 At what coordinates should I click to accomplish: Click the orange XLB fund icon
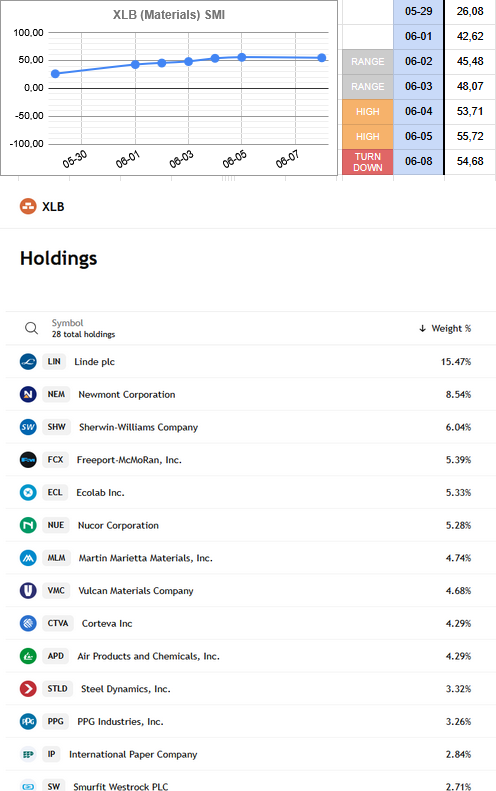[28, 206]
